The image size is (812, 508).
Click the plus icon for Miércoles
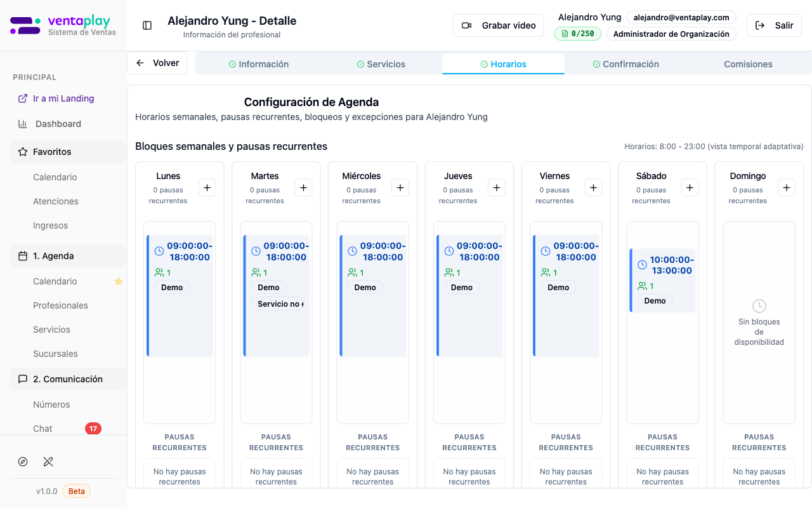pos(400,187)
